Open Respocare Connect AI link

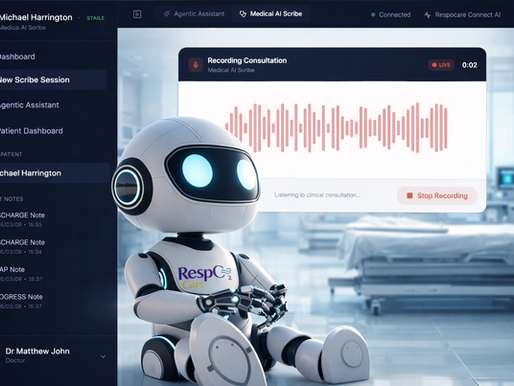click(462, 15)
